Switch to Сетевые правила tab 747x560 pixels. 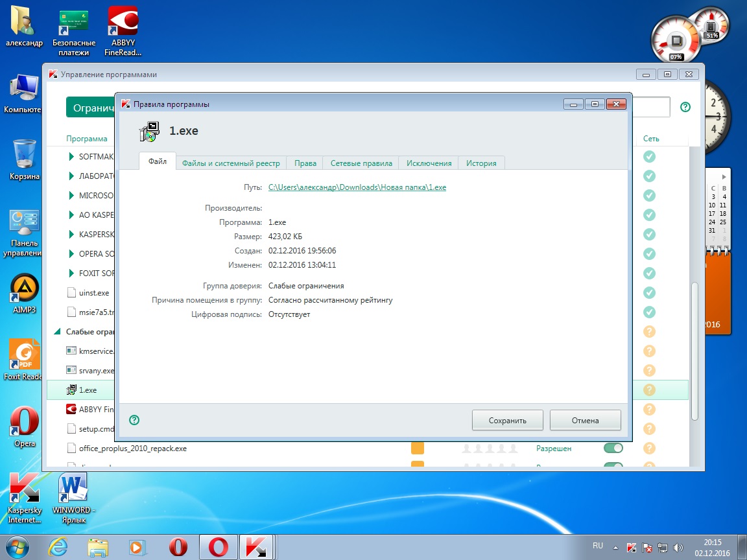tap(361, 163)
